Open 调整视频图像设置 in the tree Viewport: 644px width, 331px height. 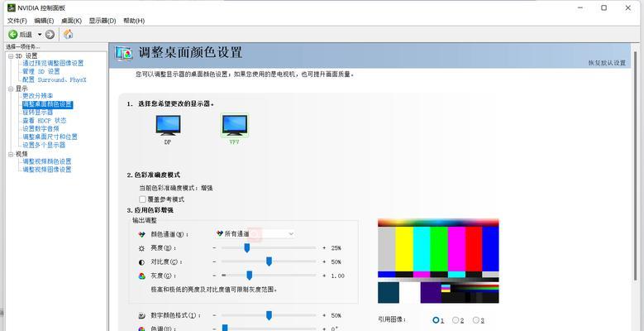(47, 170)
